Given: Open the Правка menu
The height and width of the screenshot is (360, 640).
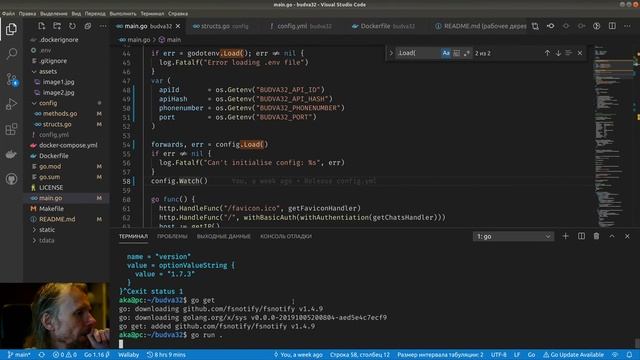Looking at the screenshot, I should tap(27, 13).
